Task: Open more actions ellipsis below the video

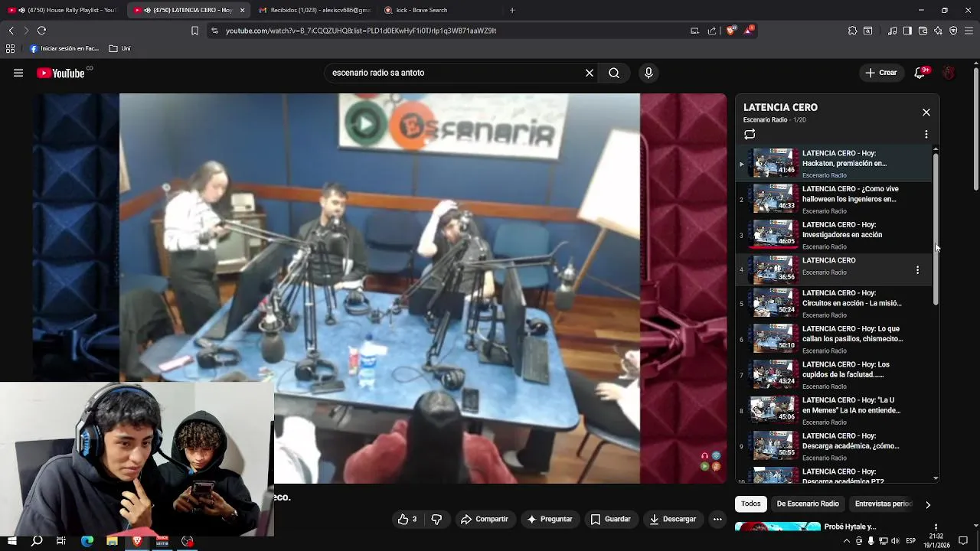Action: pos(717,519)
